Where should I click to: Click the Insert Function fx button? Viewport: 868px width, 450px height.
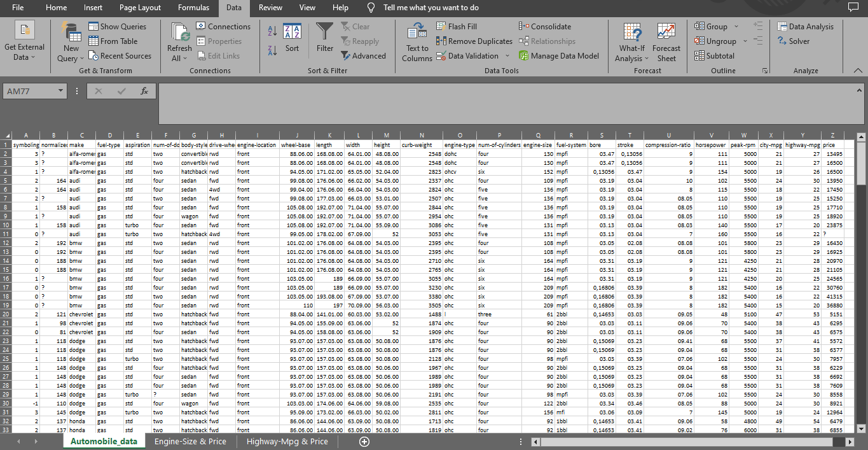pos(144,92)
